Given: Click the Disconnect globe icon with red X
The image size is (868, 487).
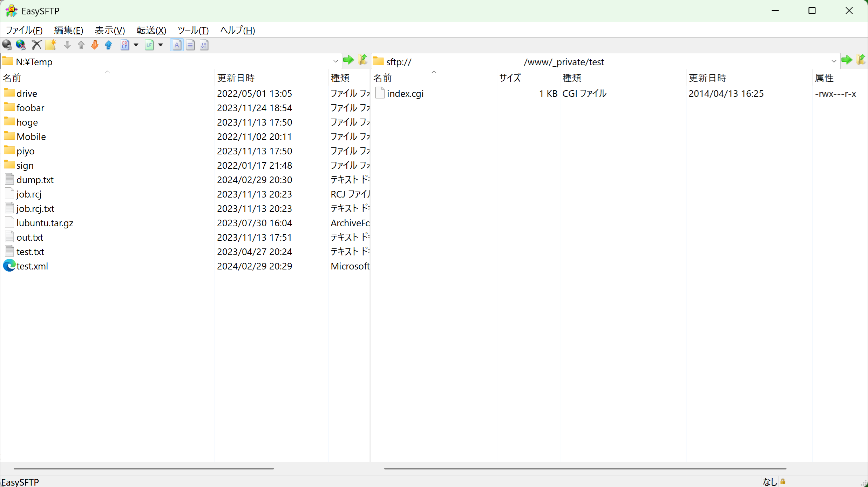Looking at the screenshot, I should 21,45.
